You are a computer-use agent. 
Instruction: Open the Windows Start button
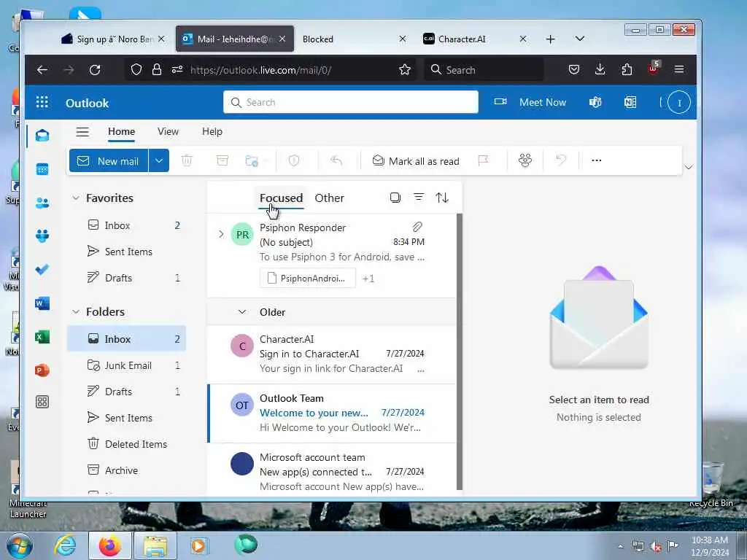click(19, 545)
